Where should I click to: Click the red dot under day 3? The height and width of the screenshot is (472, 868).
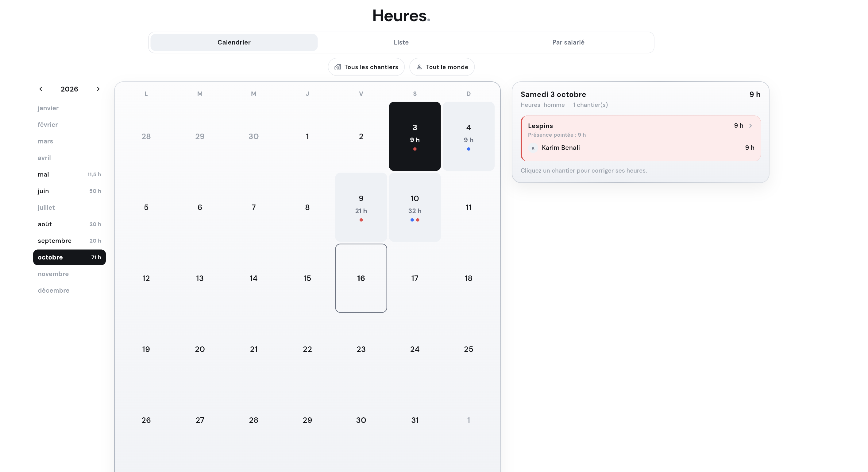click(415, 149)
